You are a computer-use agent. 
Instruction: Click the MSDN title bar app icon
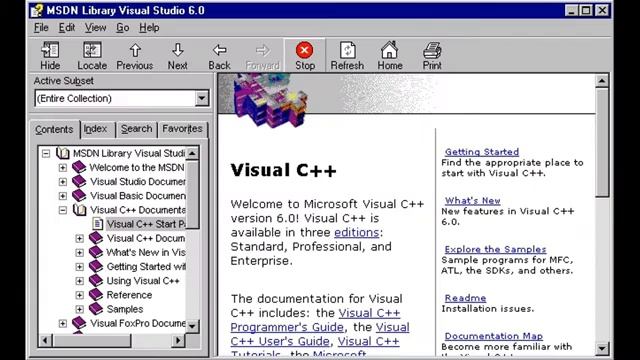coord(37,10)
